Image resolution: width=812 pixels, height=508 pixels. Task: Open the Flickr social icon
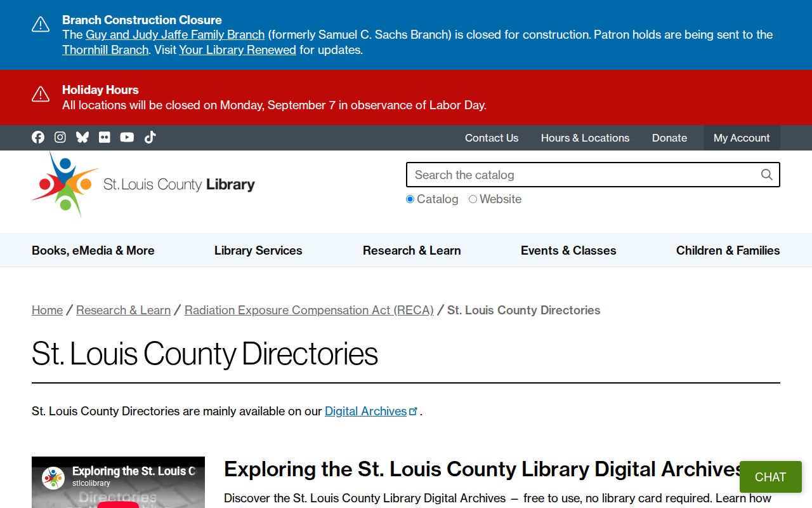(105, 137)
